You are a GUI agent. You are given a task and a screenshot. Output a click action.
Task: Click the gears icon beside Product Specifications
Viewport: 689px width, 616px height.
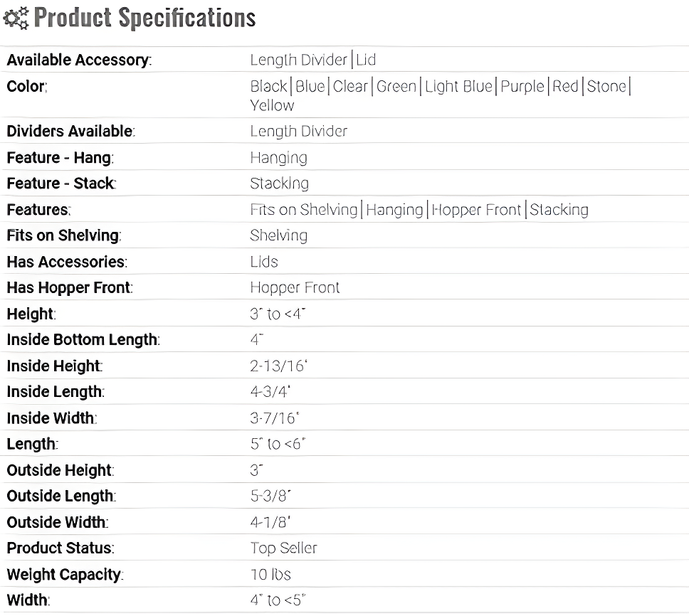(x=16, y=18)
